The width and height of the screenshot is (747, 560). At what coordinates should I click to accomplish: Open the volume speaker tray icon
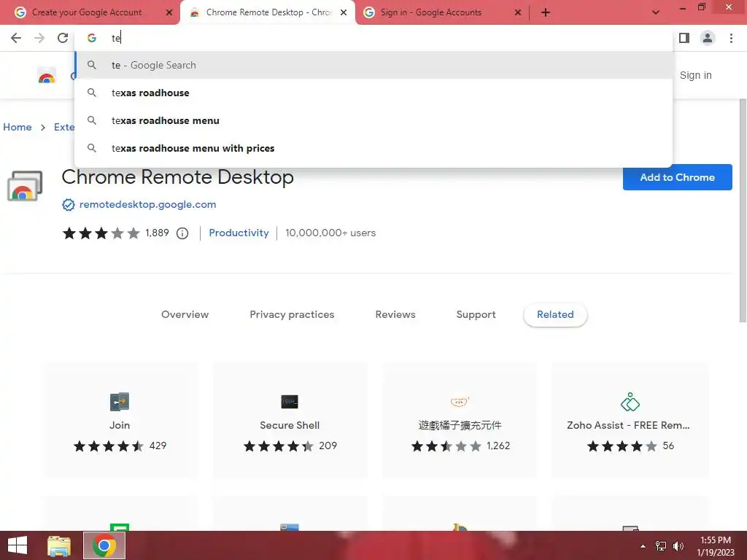678,546
